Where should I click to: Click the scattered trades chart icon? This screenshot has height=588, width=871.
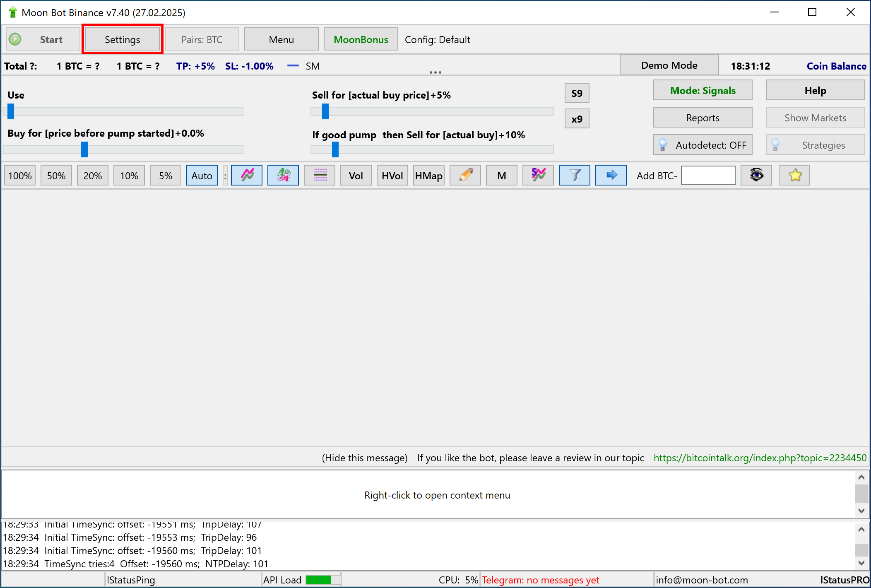point(283,176)
